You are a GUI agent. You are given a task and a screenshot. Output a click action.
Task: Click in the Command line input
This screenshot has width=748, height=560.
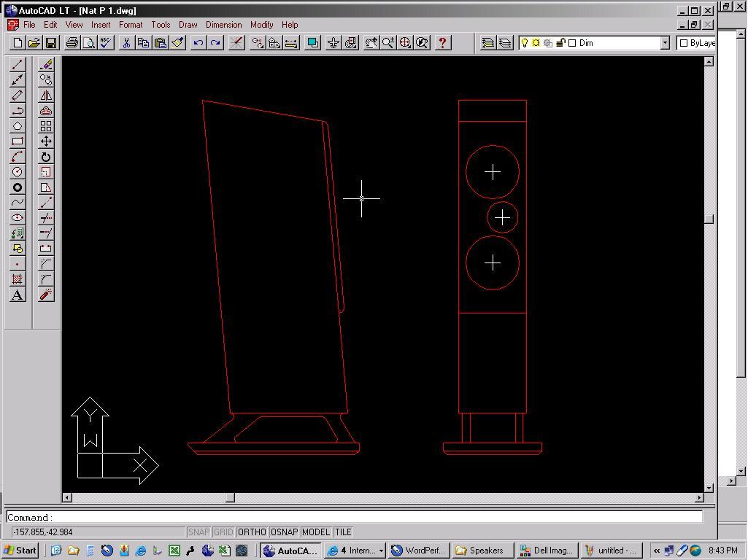[x=354, y=517]
